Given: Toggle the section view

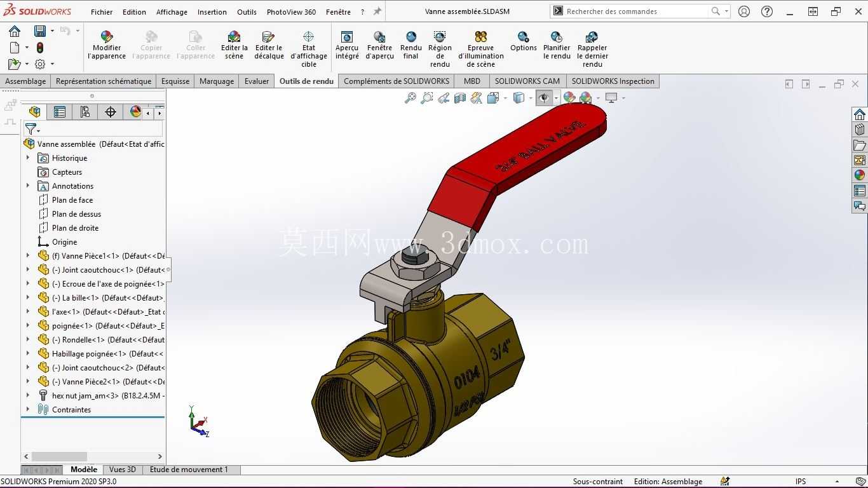Looking at the screenshot, I should (460, 98).
